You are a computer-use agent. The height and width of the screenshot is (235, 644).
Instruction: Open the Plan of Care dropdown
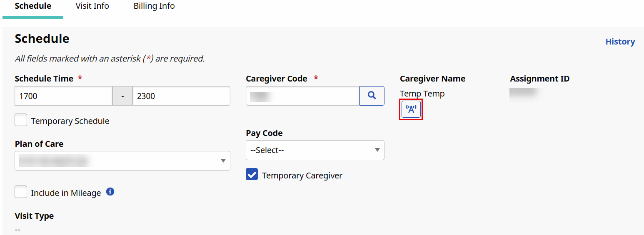coord(122,161)
